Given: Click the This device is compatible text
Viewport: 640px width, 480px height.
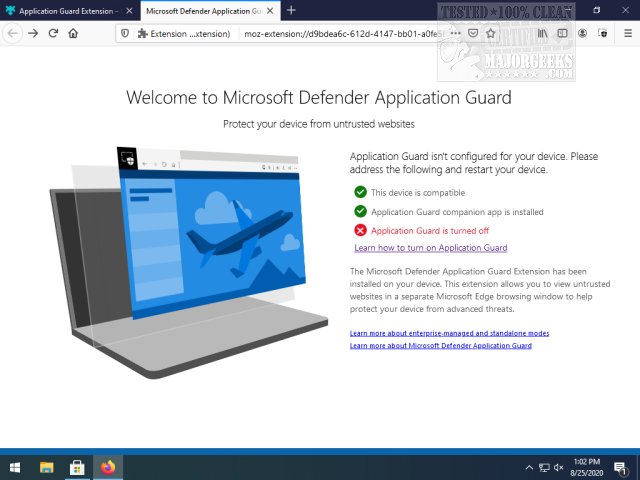Looking at the screenshot, I should pos(418,193).
